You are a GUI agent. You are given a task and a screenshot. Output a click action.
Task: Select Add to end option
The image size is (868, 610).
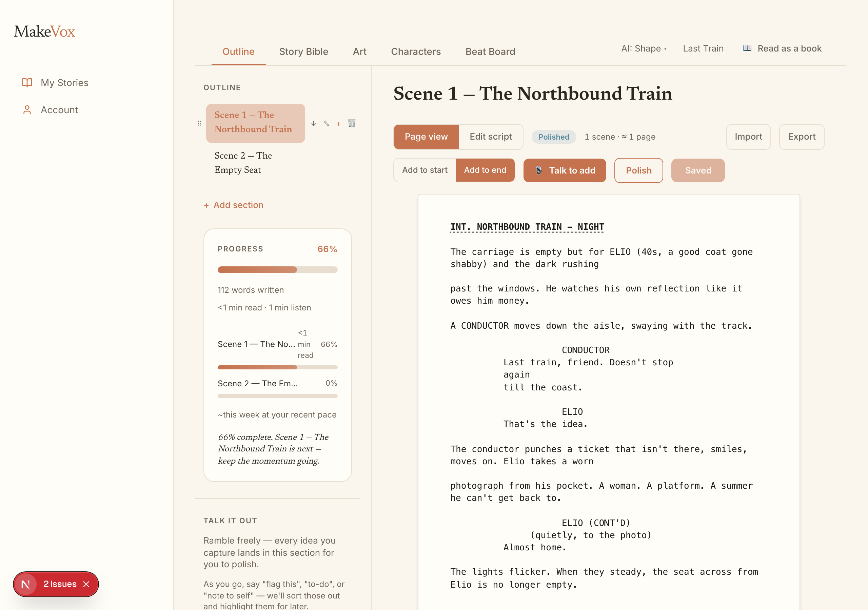tap(485, 170)
